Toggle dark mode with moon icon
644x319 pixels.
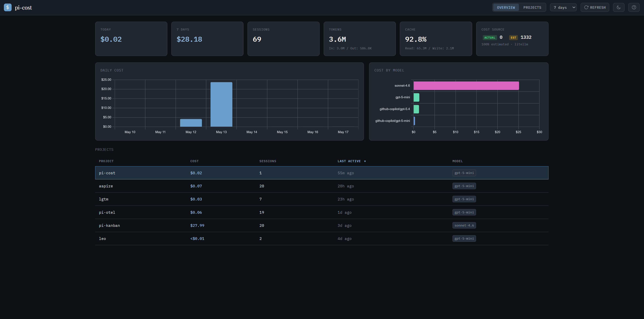point(619,8)
